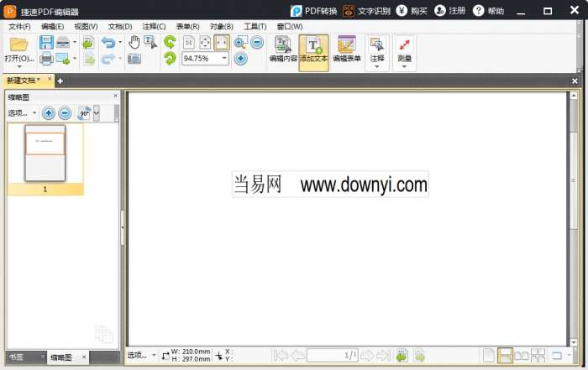Enlarge thumbnails with the plus icon

48,112
